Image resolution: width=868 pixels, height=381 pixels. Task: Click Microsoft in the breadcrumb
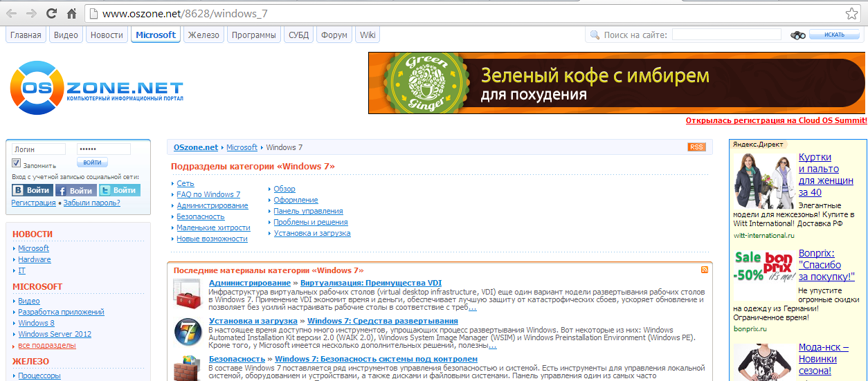point(242,147)
